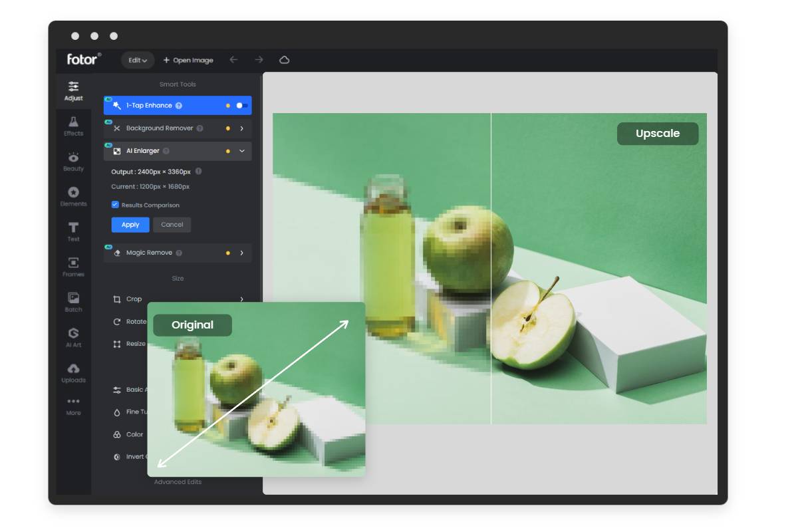Open the Frames panel
This screenshot has height=532, width=798.
pos(73,267)
